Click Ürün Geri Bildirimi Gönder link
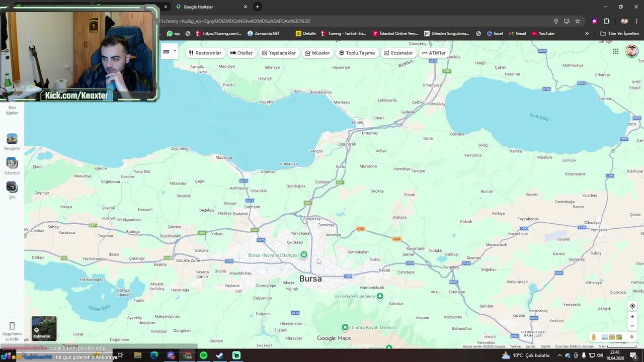Screen dimensions: 644x362 575,346
